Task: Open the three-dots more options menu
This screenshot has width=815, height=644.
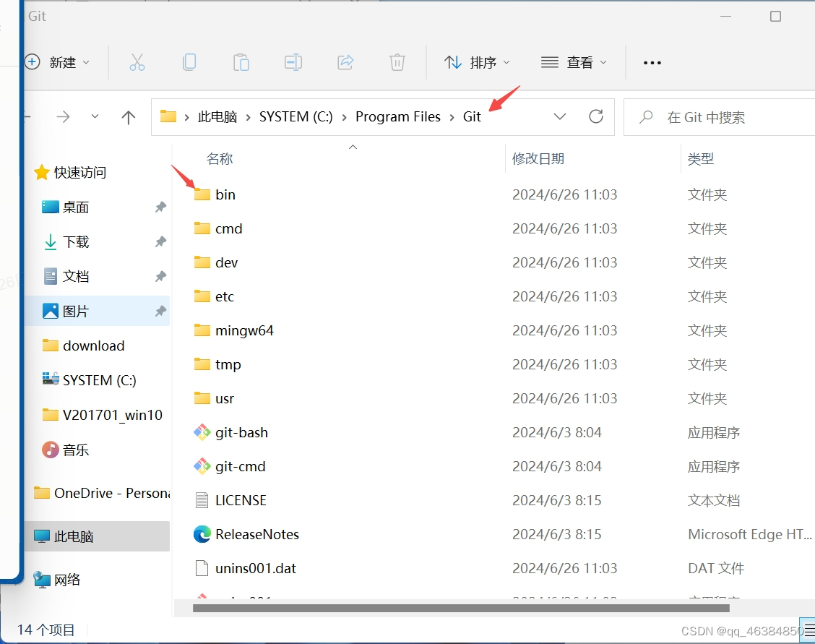Action: [x=652, y=63]
